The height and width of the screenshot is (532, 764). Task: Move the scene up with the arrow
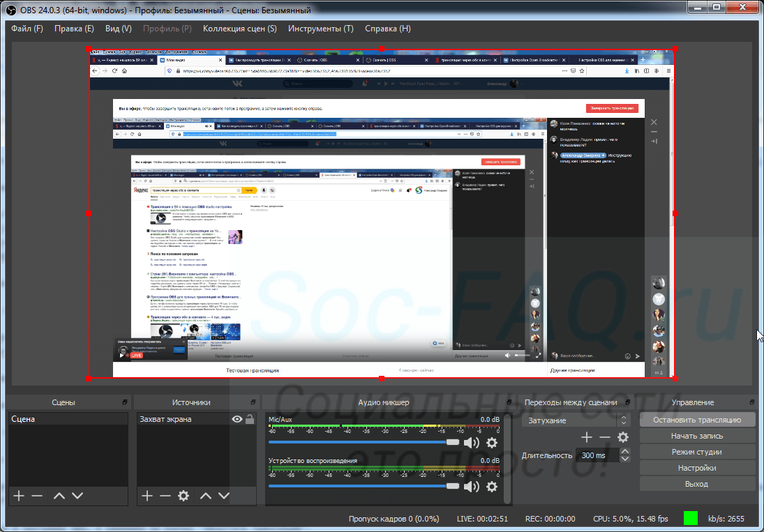59,496
